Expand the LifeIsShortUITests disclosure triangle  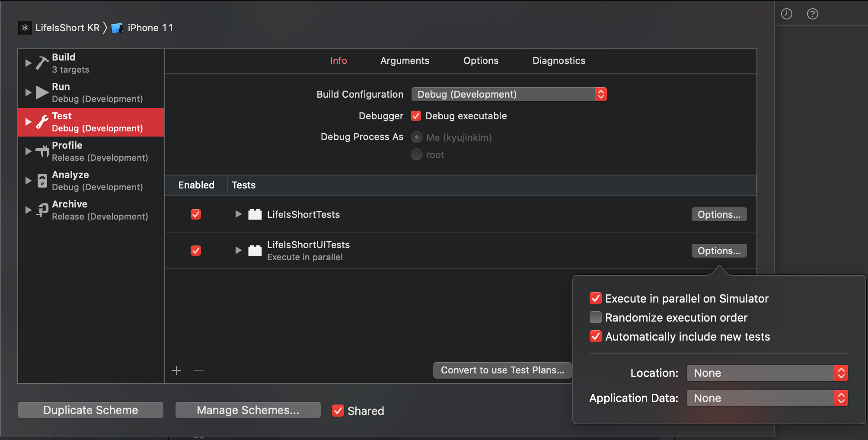[x=238, y=250]
